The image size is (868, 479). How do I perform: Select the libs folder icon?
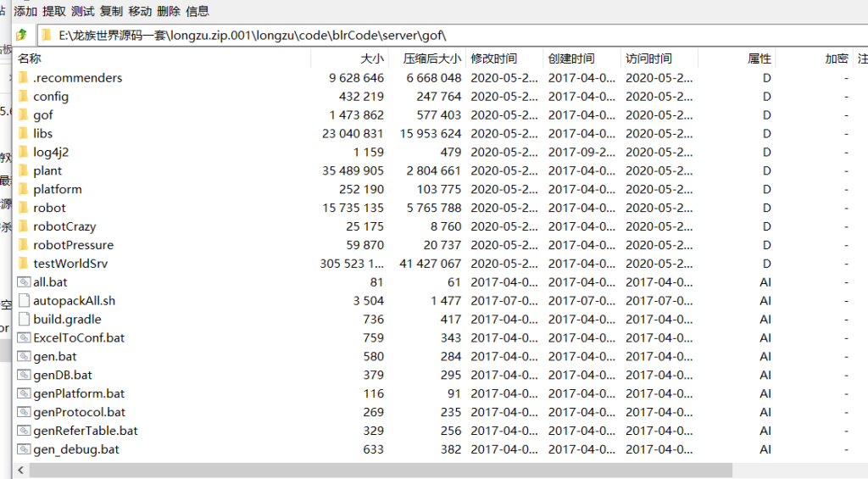[23, 133]
